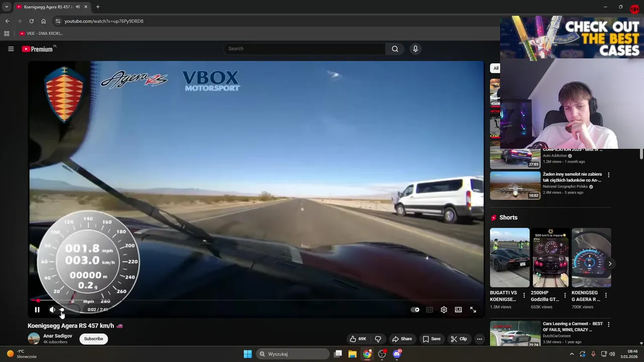
Task: Like the video with thumbs-up (69K)
Action: (x=358, y=339)
